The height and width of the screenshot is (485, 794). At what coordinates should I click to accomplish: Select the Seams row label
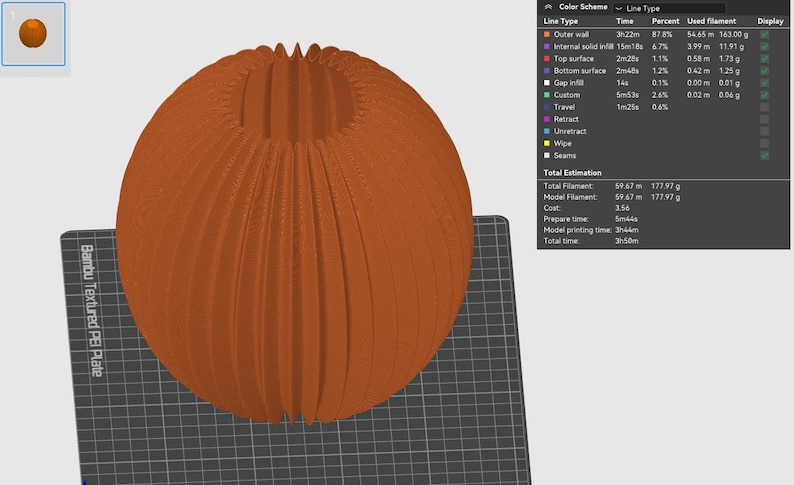(x=565, y=155)
